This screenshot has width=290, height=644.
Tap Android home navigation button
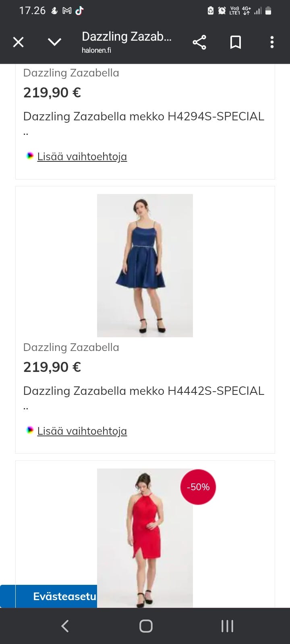click(x=146, y=626)
